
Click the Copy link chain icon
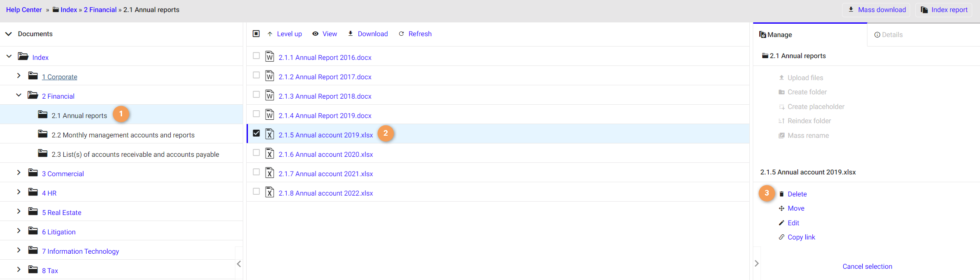pyautogui.click(x=781, y=237)
